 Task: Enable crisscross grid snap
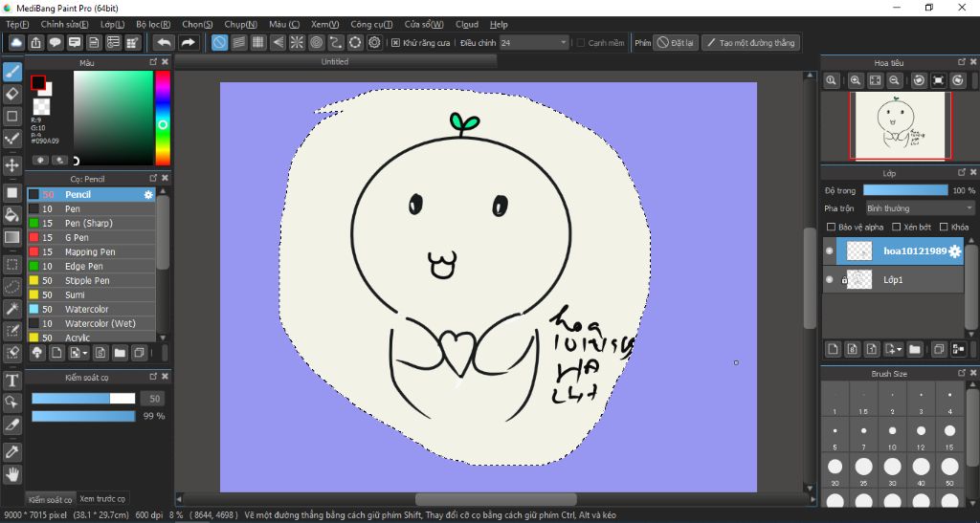coord(258,42)
